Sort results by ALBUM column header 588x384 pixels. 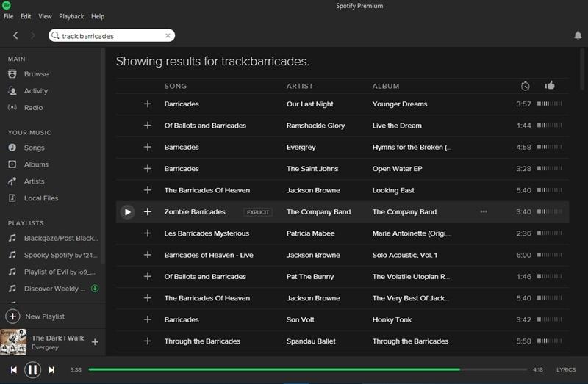coord(385,86)
